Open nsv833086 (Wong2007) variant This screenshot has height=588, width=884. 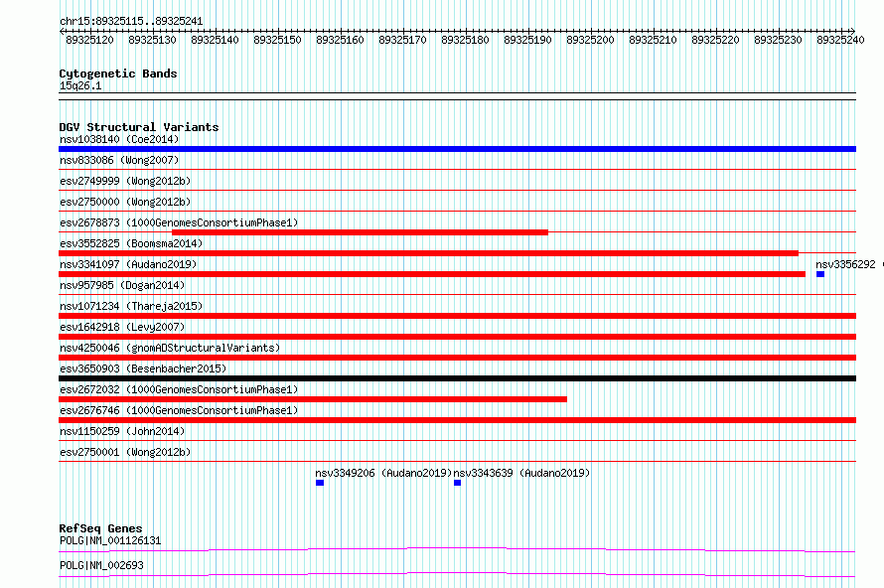tap(119, 160)
